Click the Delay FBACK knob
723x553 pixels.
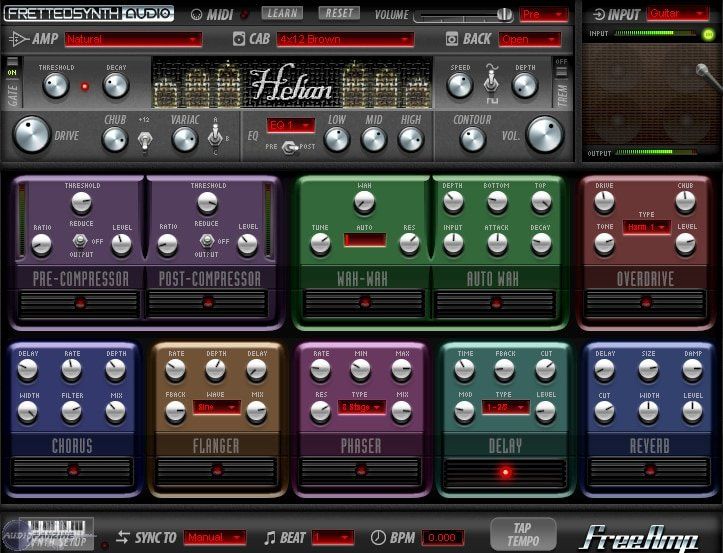(504, 370)
